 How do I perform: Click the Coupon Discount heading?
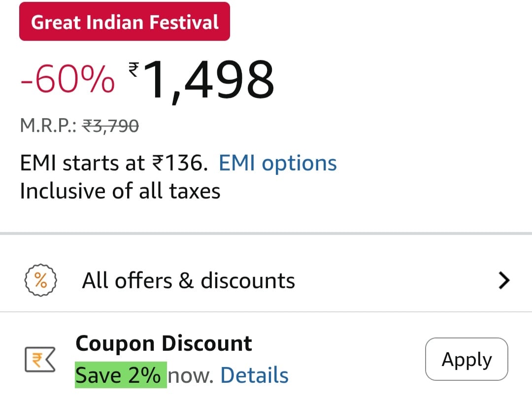click(164, 343)
